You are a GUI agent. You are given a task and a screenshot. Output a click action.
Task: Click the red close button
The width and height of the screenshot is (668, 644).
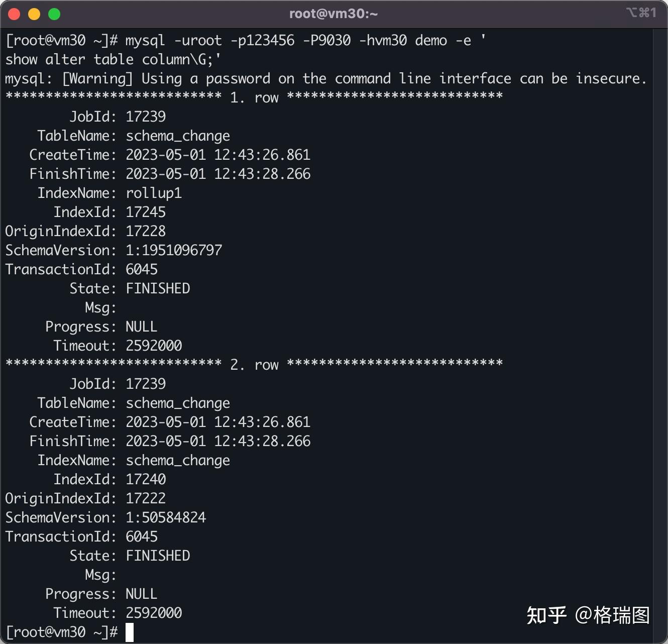[x=14, y=14]
